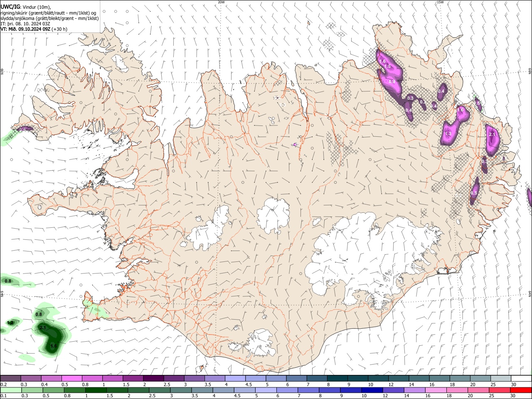Select the bright magenta 0.5–0.8 snow scale swatch
Viewport: 532px width, 399px height.
[71, 378]
